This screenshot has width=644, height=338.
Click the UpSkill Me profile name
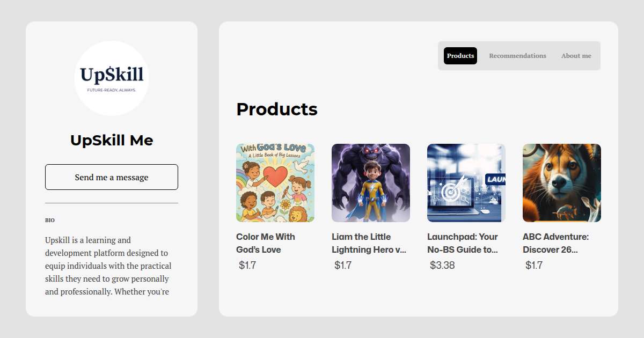pyautogui.click(x=112, y=141)
